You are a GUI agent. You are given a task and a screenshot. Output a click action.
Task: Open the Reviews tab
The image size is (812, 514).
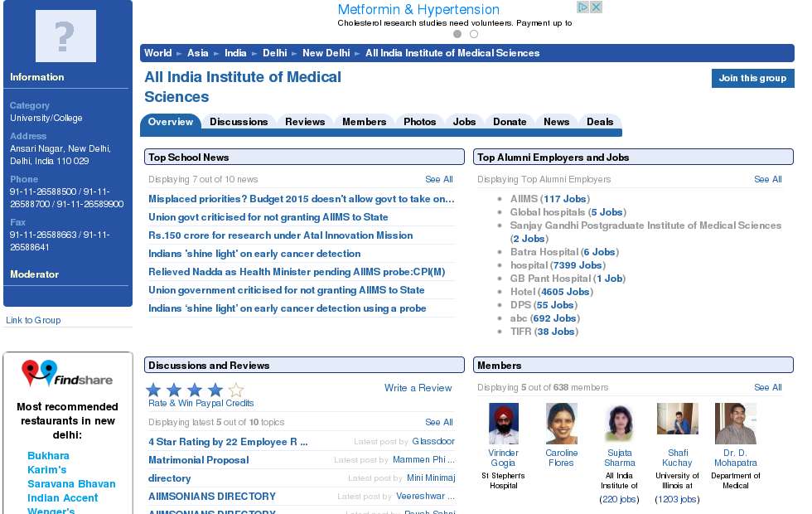(305, 122)
